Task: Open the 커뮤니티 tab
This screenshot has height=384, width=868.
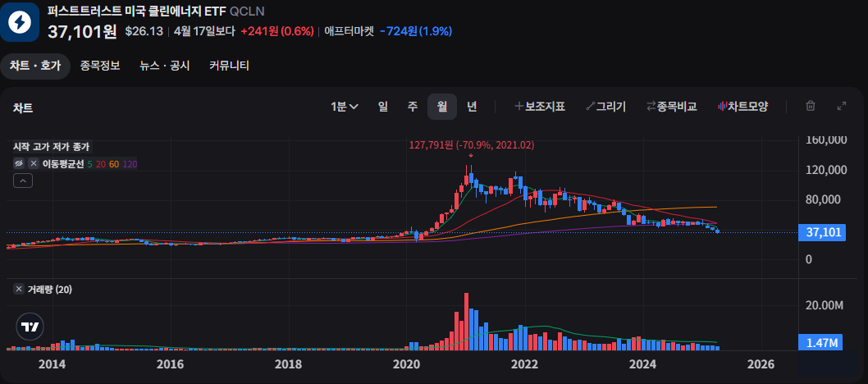Action: click(x=229, y=66)
